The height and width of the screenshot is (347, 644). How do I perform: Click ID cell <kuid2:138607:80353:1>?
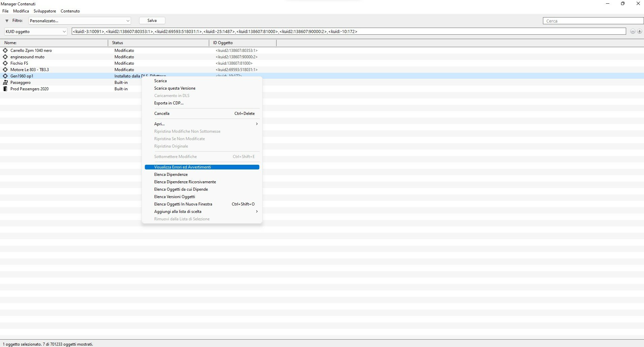[x=236, y=51]
